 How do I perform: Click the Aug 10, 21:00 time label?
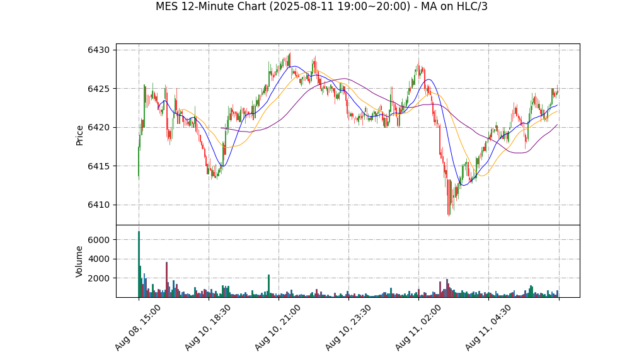coord(278,327)
